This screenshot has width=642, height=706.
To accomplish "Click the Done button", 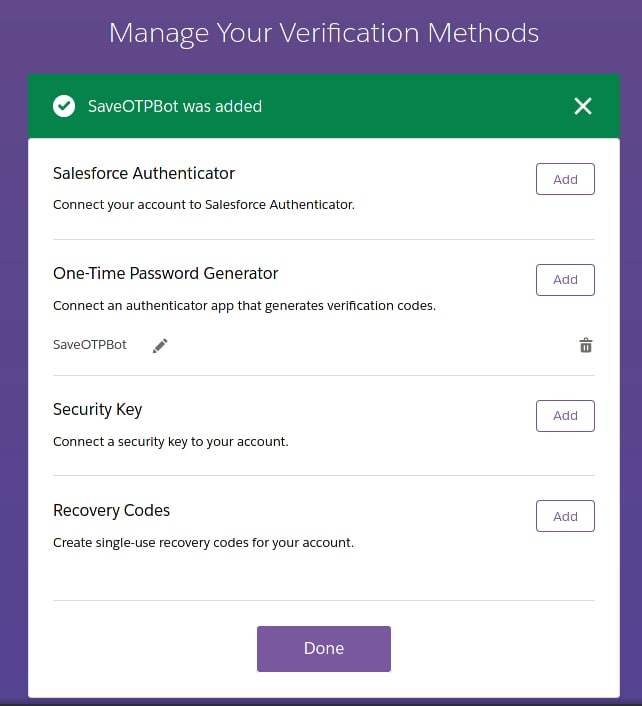I will pyautogui.click(x=324, y=649).
